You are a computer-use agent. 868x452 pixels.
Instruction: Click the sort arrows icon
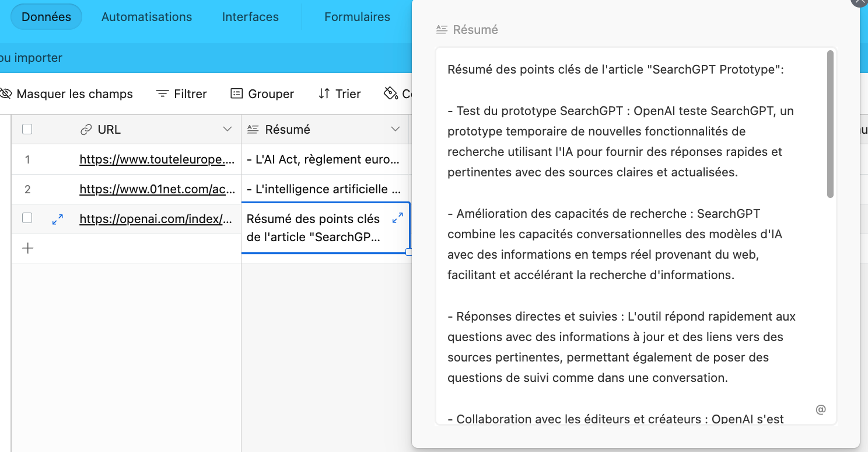tap(324, 94)
